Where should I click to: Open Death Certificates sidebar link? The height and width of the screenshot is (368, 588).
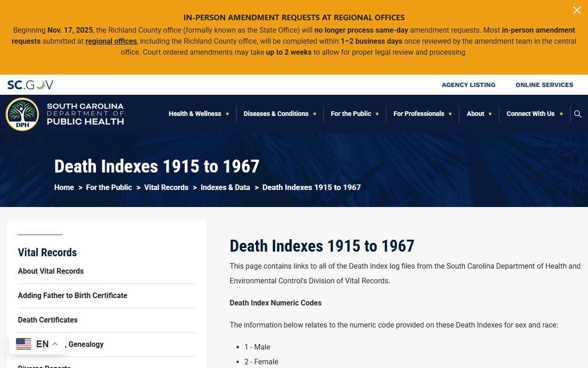tap(48, 320)
